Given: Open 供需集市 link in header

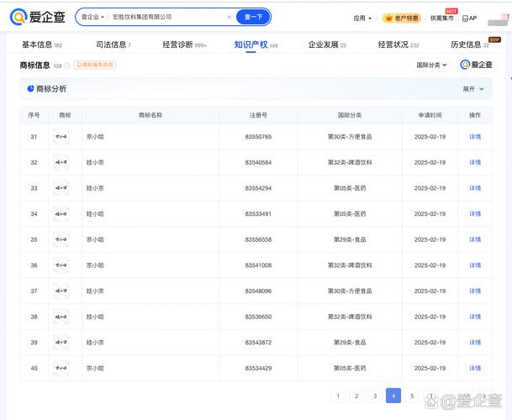Looking at the screenshot, I should tap(441, 18).
